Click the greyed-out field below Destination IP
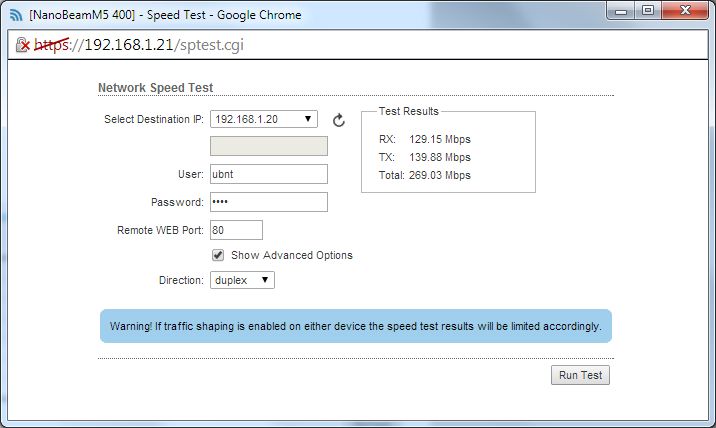This screenshot has width=716, height=428. pos(268,146)
